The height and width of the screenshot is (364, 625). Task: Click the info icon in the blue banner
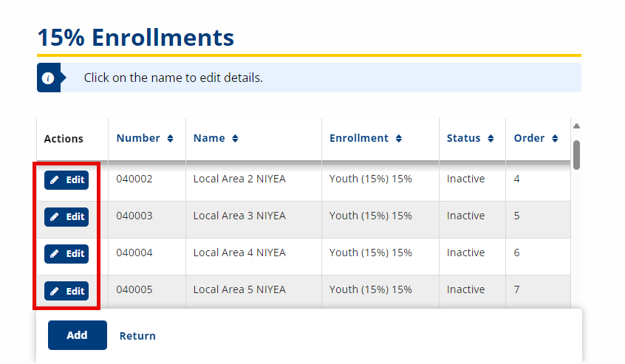(48, 78)
